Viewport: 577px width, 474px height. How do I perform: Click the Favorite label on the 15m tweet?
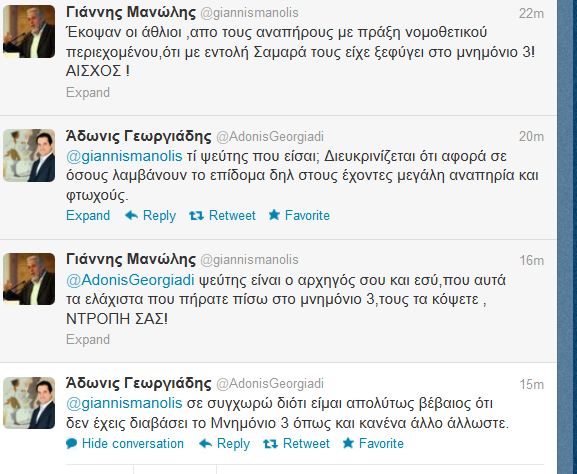(x=381, y=443)
